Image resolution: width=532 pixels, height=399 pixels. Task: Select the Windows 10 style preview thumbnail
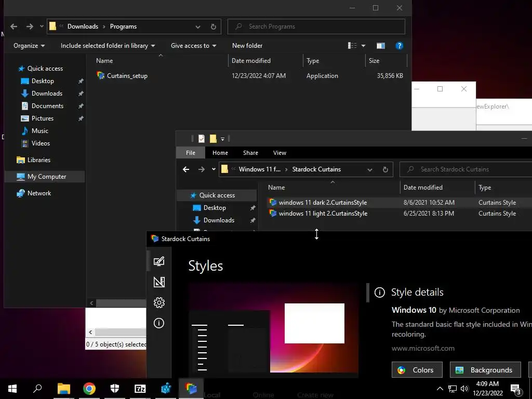pyautogui.click(x=273, y=327)
